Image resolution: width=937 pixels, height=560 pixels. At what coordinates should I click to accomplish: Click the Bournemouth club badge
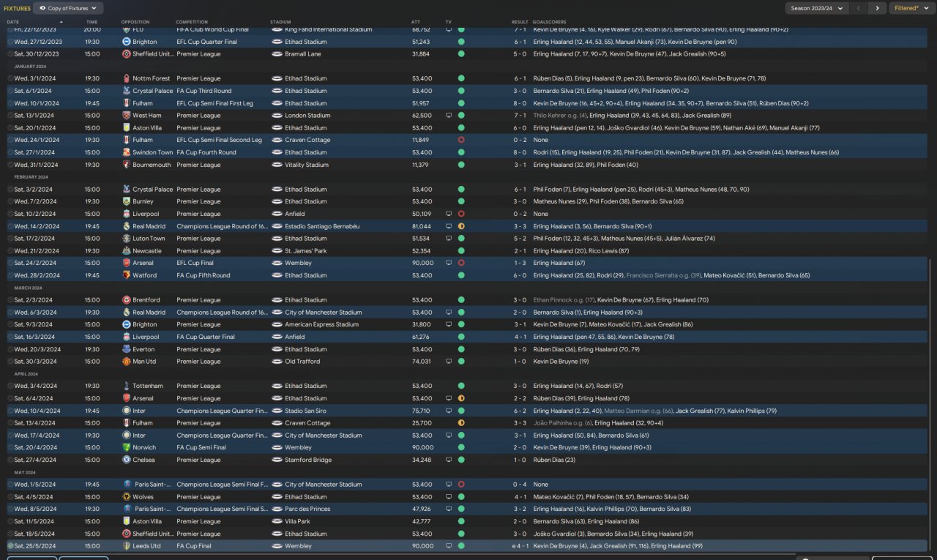[x=127, y=165]
